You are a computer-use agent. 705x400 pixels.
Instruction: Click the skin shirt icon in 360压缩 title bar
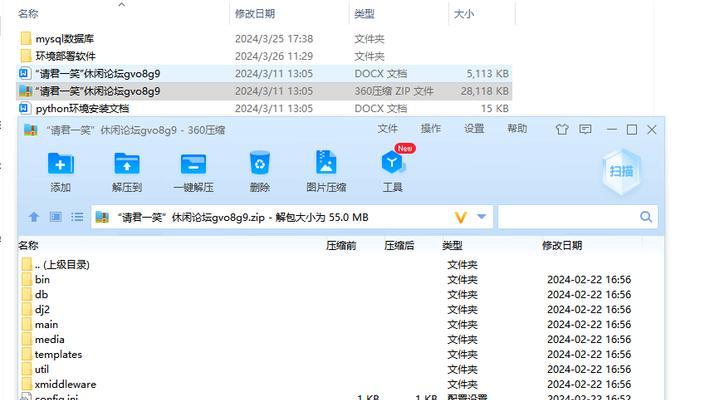coord(562,130)
